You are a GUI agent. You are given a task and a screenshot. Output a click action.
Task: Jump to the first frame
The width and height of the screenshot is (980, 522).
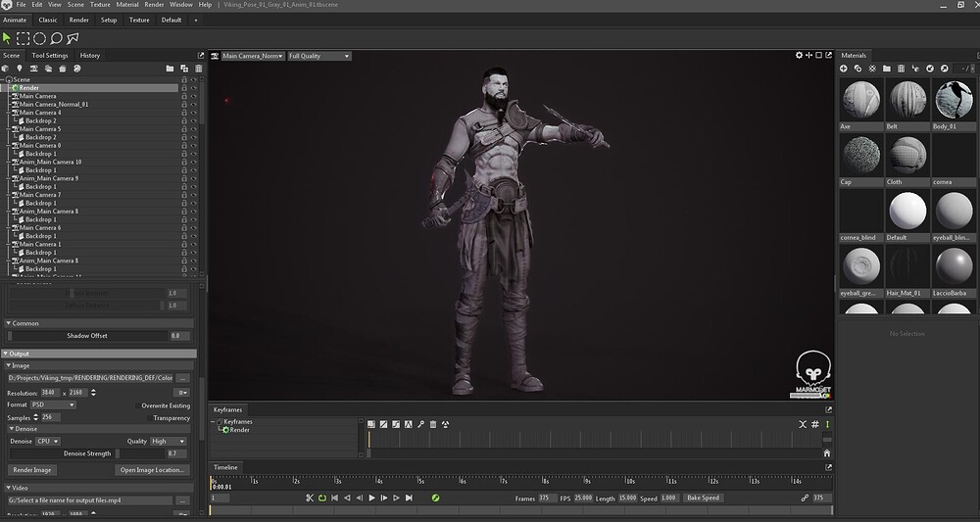coord(334,498)
